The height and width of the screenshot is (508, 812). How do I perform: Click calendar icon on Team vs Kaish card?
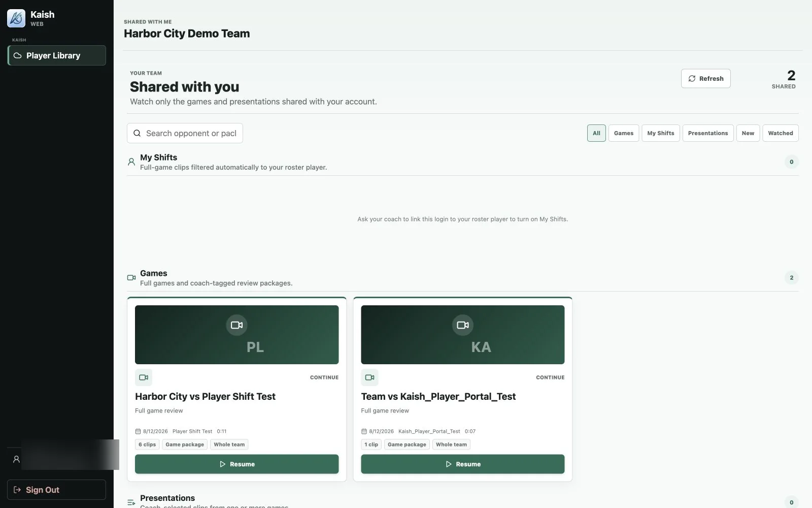(x=364, y=431)
